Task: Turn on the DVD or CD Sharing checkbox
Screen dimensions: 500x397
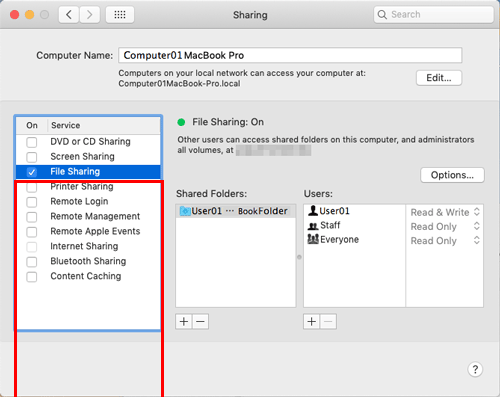Action: point(32,142)
